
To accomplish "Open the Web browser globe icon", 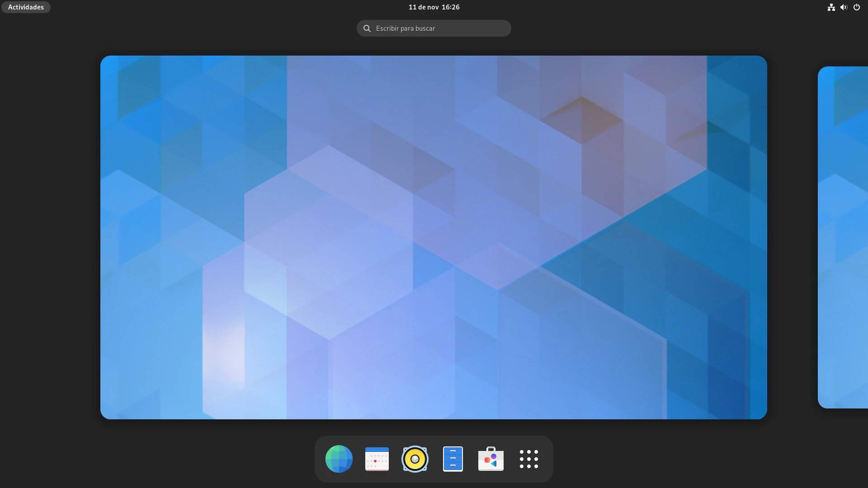I will 339,459.
